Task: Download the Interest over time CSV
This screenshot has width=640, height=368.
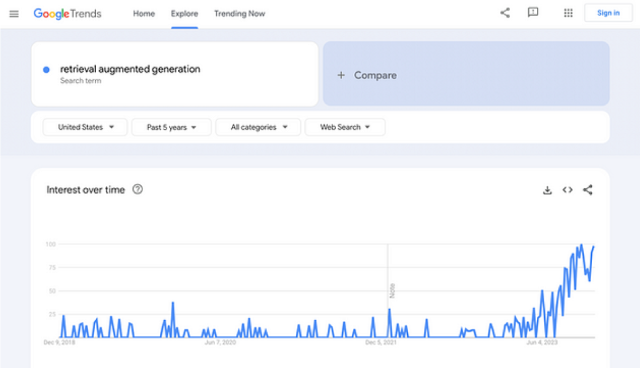Action: click(x=547, y=190)
